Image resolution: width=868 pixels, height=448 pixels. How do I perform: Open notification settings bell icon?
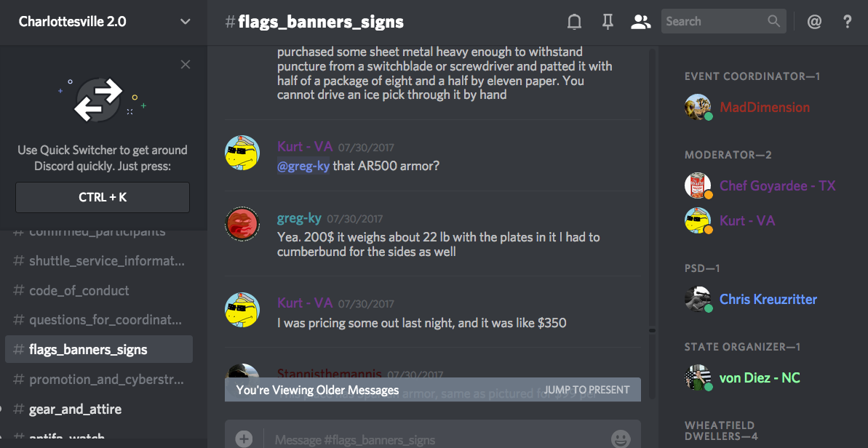(575, 22)
